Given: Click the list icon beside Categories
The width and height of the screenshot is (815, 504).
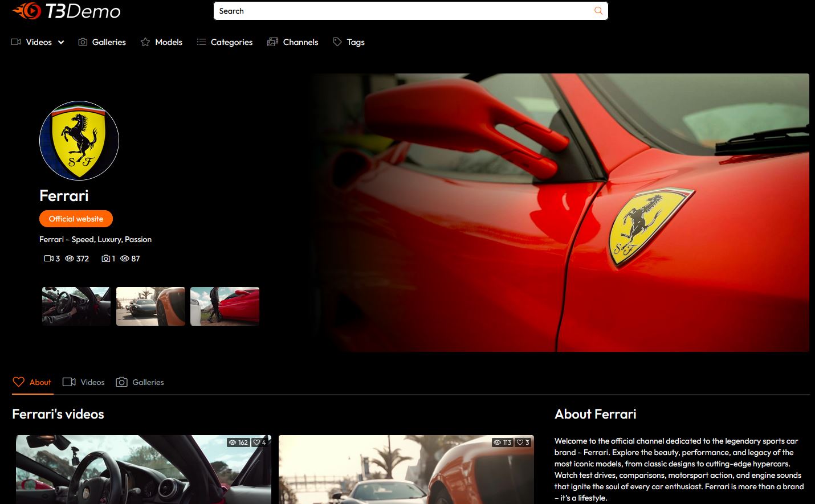Looking at the screenshot, I should (201, 42).
